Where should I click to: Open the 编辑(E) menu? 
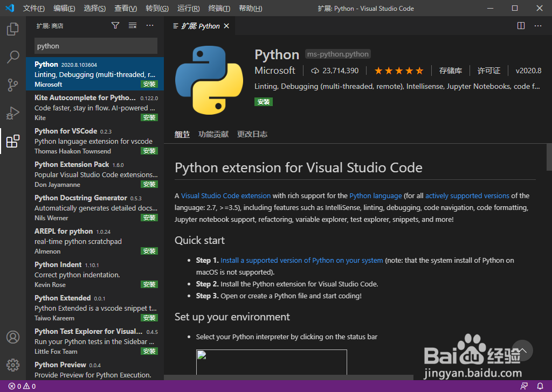64,9
